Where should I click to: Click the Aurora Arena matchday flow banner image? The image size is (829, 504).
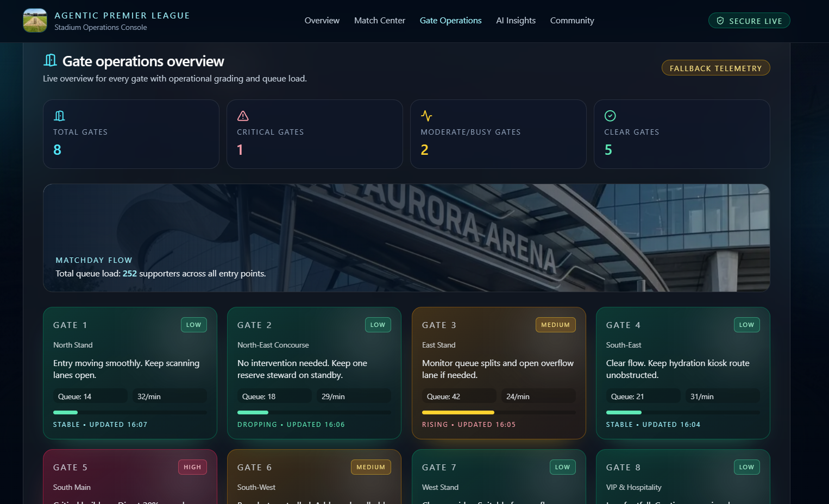tap(406, 238)
